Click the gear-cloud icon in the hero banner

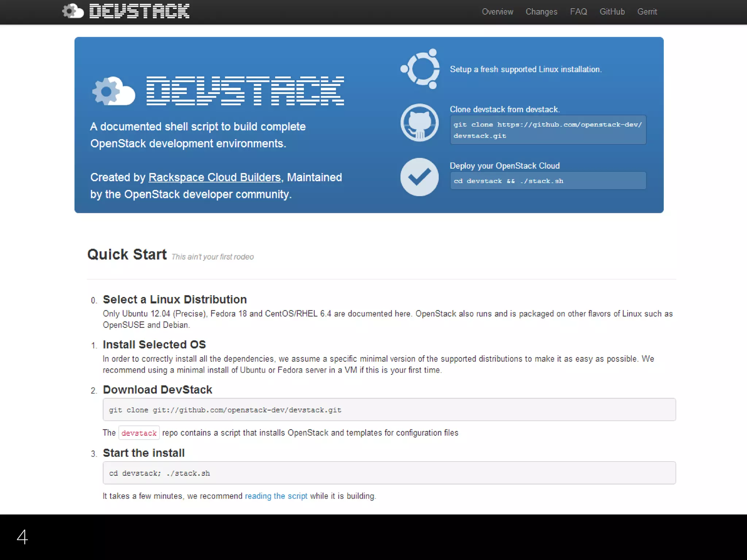point(113,91)
